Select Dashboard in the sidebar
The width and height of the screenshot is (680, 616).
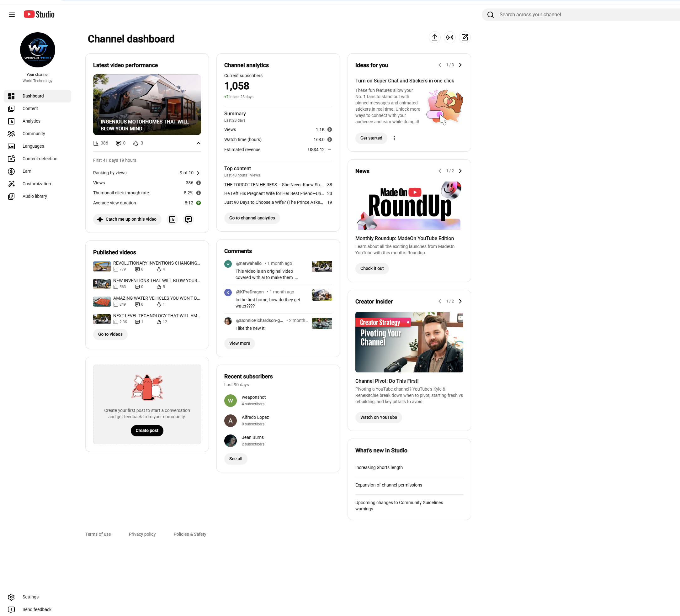37,96
